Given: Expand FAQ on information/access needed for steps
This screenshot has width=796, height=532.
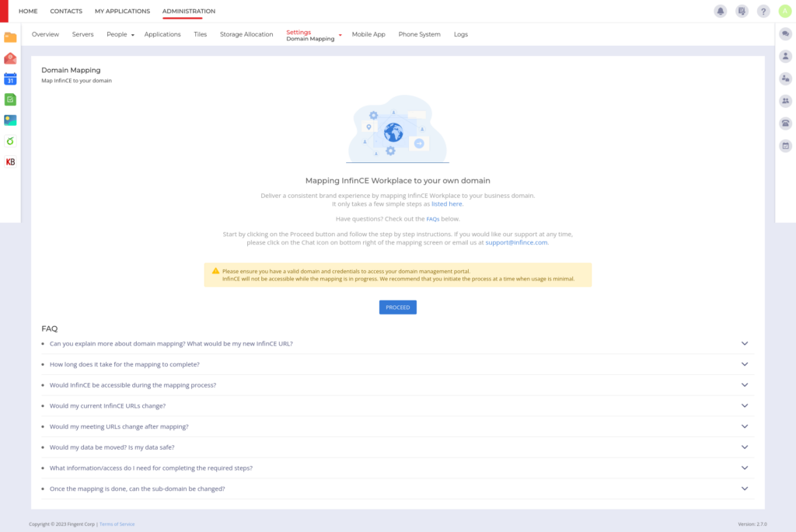Looking at the screenshot, I should (x=397, y=468).
